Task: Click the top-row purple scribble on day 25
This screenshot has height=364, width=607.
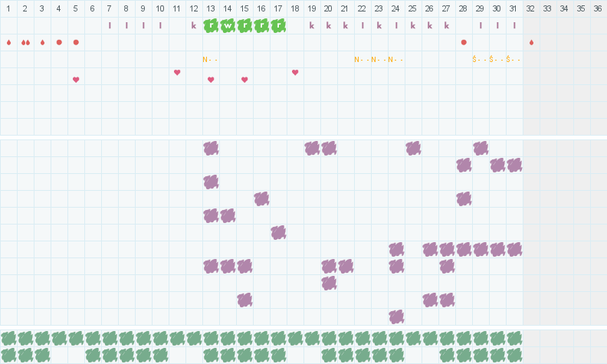Action: [413, 148]
